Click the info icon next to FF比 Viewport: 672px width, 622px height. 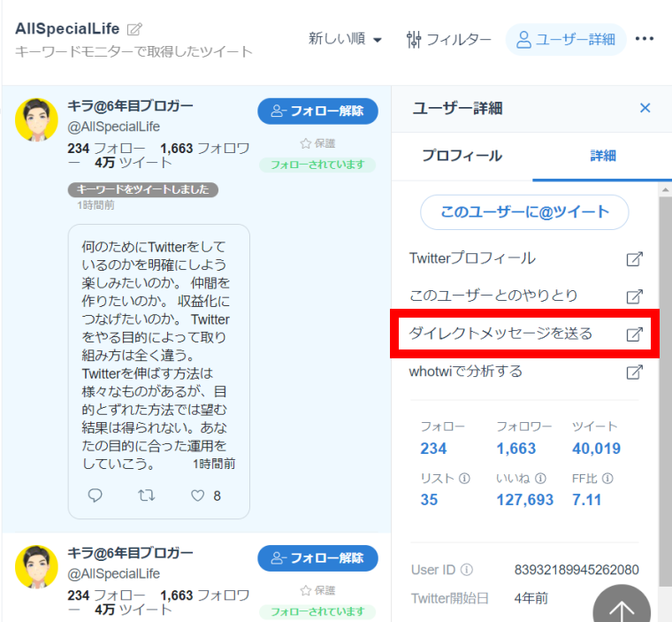(x=607, y=479)
